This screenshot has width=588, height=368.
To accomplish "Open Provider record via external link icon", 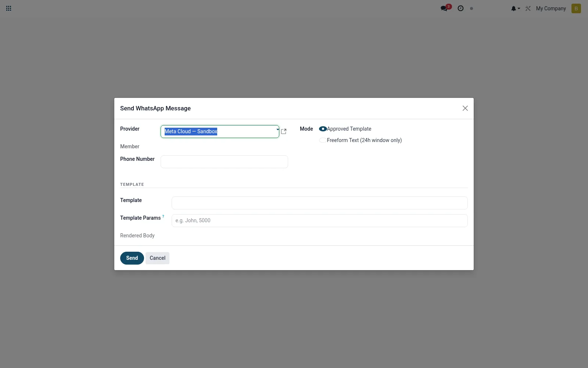I will click(284, 131).
